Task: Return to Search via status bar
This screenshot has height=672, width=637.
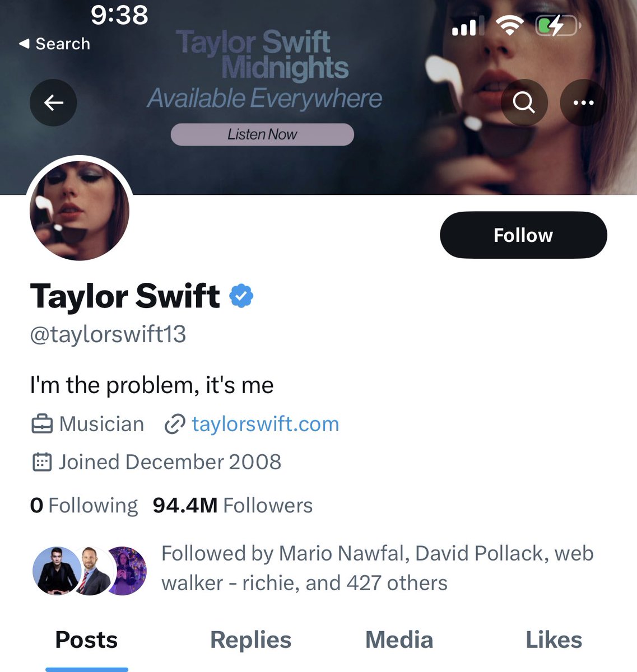Action: pos(55,44)
